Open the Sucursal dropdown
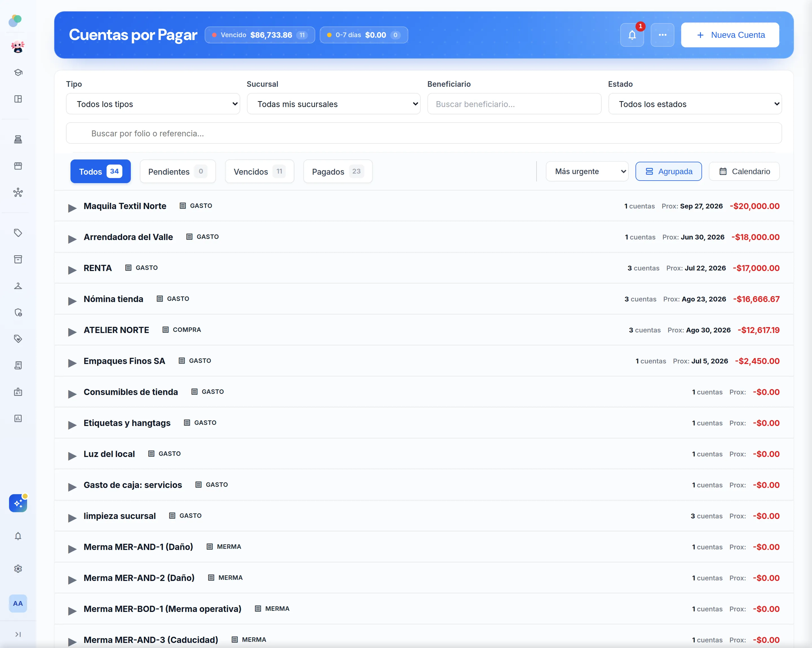 click(333, 104)
